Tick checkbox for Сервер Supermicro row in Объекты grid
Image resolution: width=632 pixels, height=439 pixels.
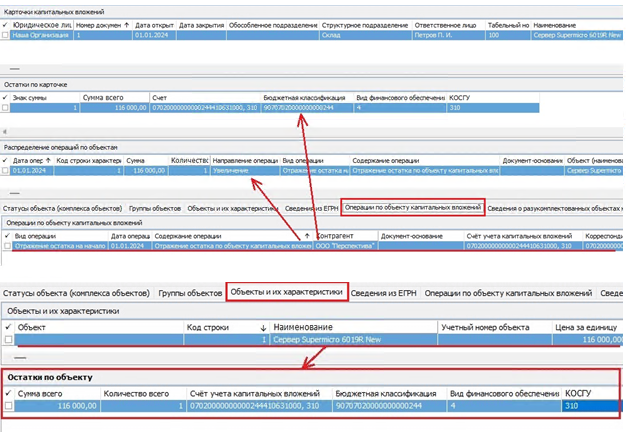tap(8, 340)
